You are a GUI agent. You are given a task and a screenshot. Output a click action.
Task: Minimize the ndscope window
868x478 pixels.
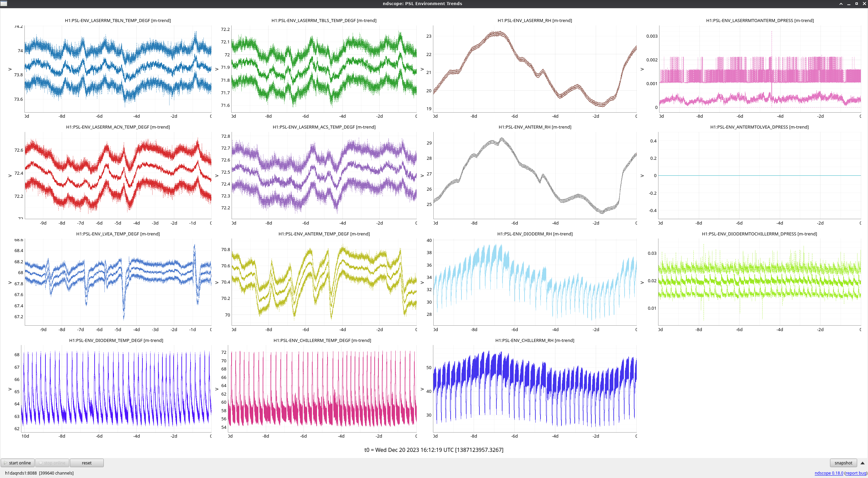point(849,4)
